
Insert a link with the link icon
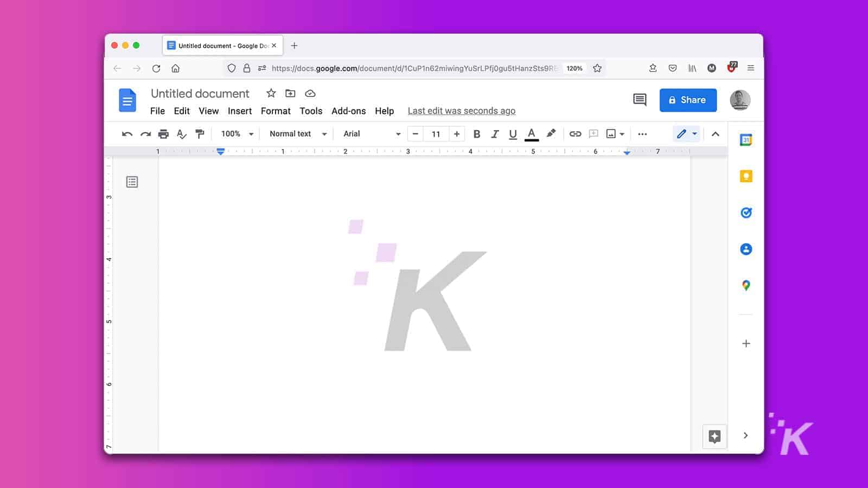click(576, 134)
